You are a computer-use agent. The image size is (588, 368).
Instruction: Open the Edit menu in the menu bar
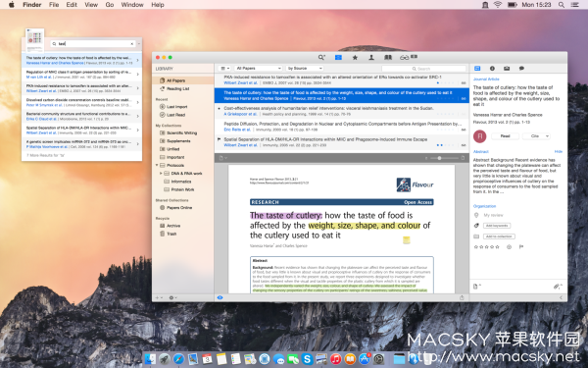coord(72,5)
